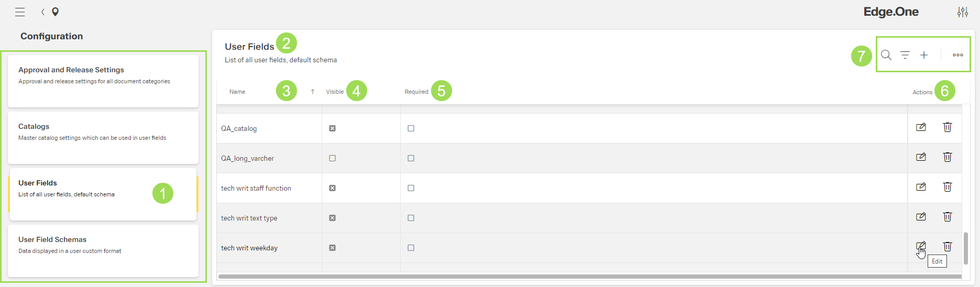Search the user fields list
Image resolution: width=980 pixels, height=287 pixels.
coord(886,55)
